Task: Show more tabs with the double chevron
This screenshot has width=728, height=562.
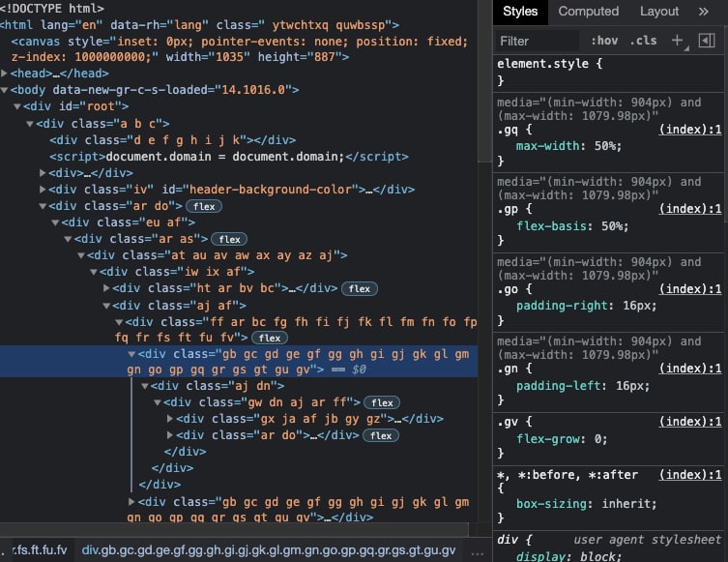Action: pos(704,12)
